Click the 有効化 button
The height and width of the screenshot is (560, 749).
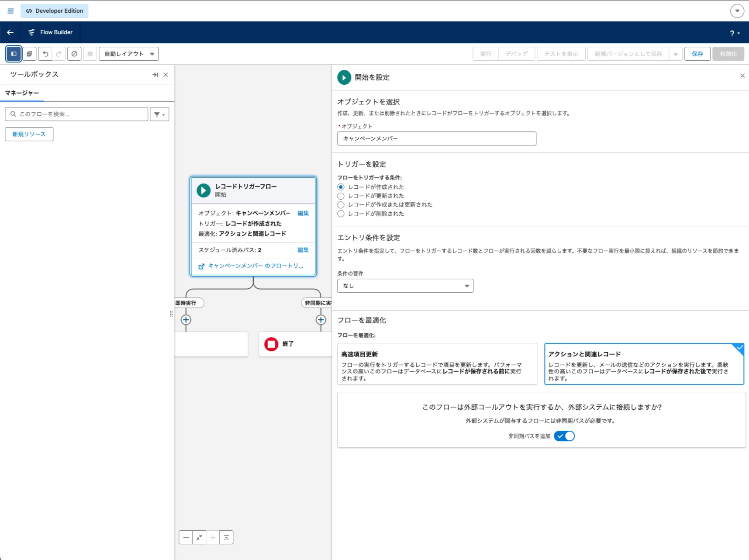[728, 54]
